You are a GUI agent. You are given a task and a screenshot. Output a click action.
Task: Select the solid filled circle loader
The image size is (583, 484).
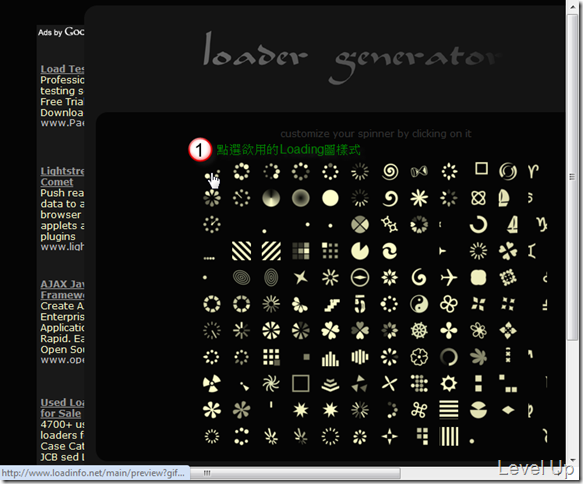coord(330,198)
